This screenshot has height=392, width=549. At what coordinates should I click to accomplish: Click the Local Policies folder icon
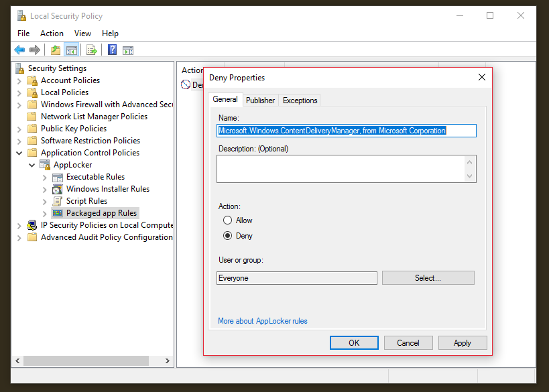[32, 92]
